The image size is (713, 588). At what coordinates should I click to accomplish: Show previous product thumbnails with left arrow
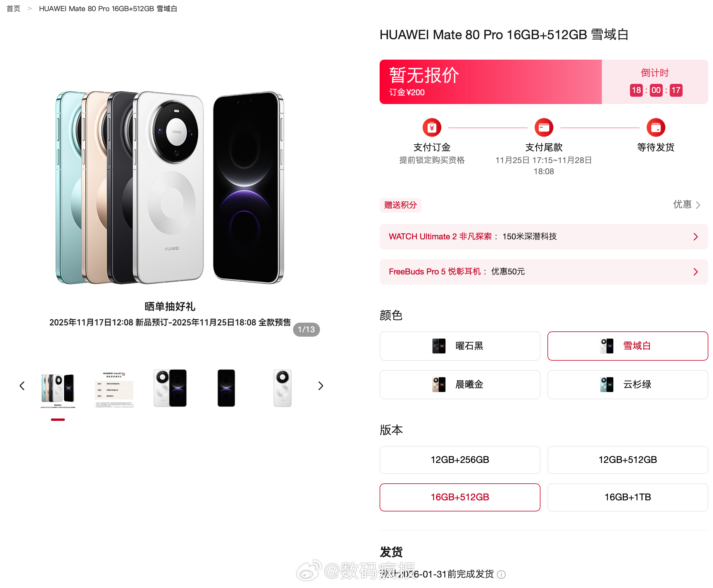point(22,386)
